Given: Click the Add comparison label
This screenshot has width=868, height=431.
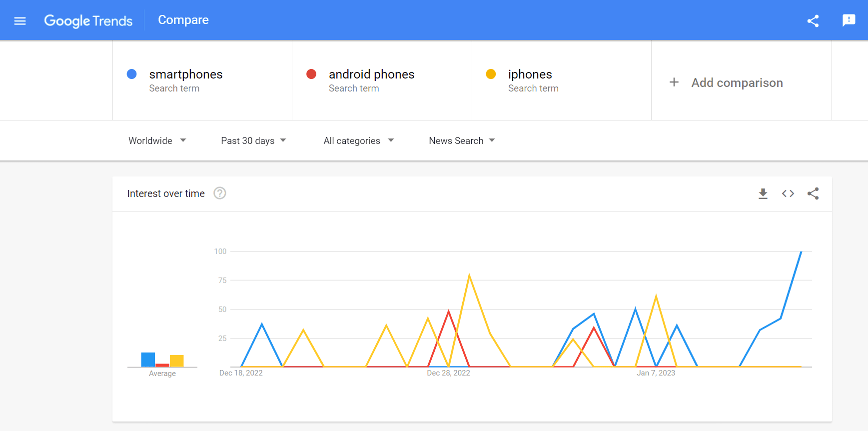Looking at the screenshot, I should click(x=737, y=82).
